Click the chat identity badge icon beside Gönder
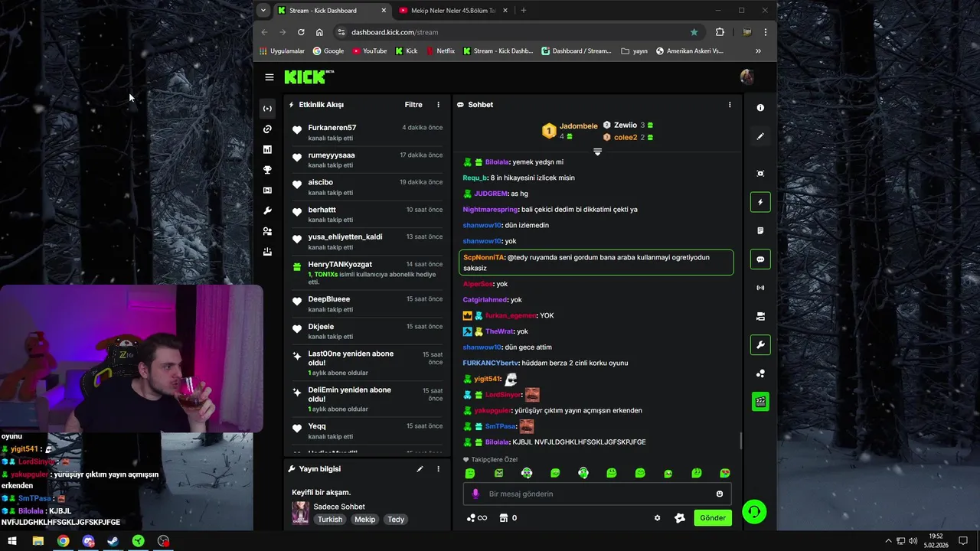 pos(680,518)
